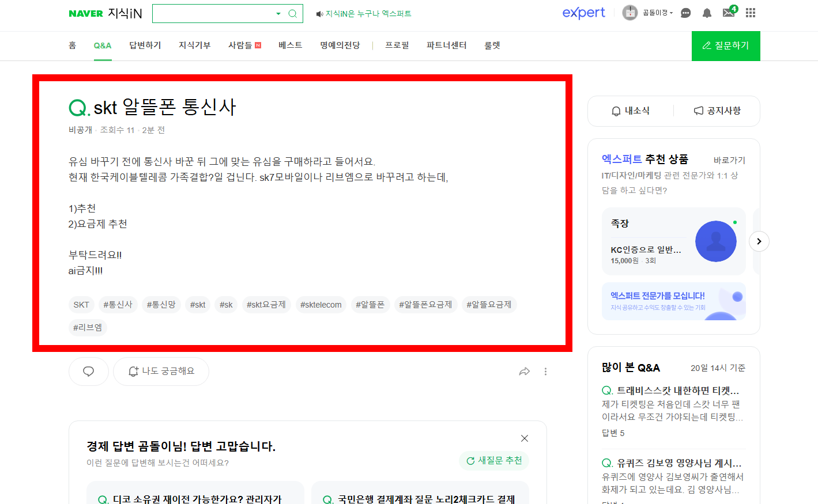The height and width of the screenshot is (504, 818).
Task: Go to the 홈 tab
Action: (x=73, y=45)
